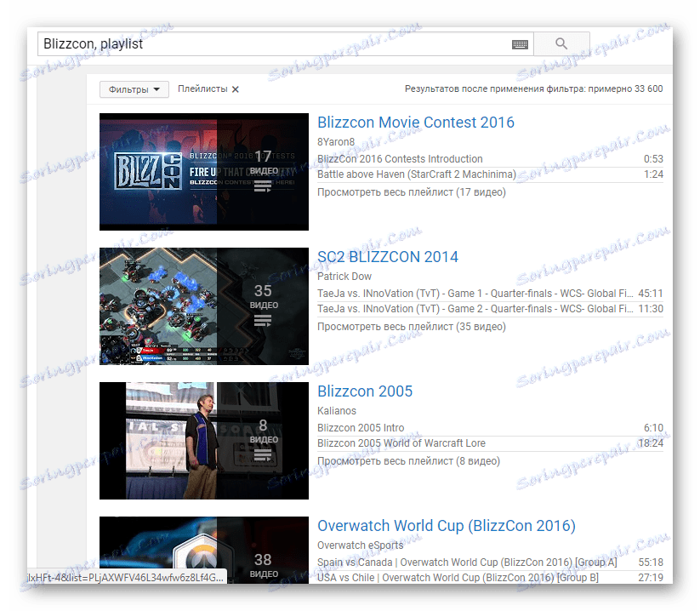The width and height of the screenshot is (700, 611).
Task: Click Просмотреть весь плейлист (8 видео)
Action: coord(408,461)
